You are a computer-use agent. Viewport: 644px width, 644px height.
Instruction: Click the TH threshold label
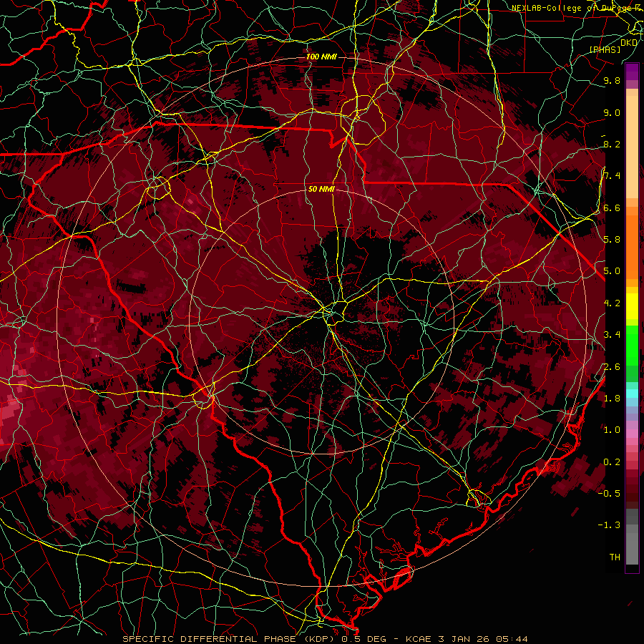coord(615,557)
